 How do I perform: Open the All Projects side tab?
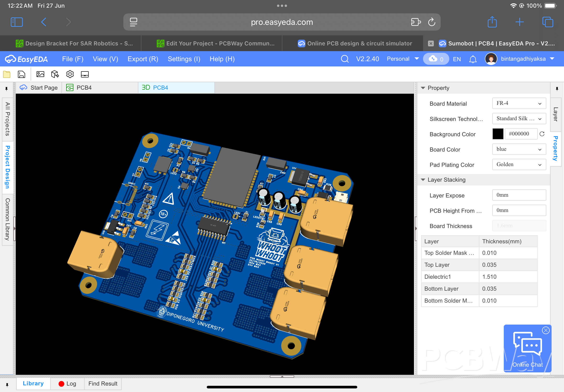7,119
